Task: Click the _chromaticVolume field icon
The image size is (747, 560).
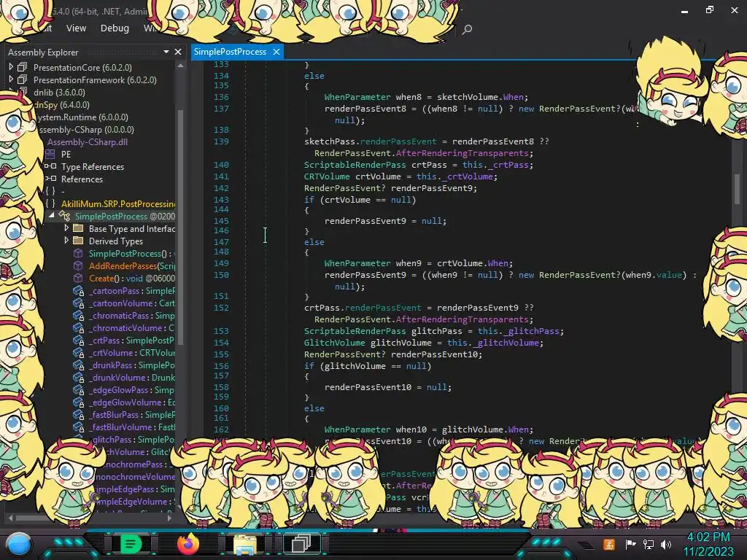Action: [x=78, y=327]
